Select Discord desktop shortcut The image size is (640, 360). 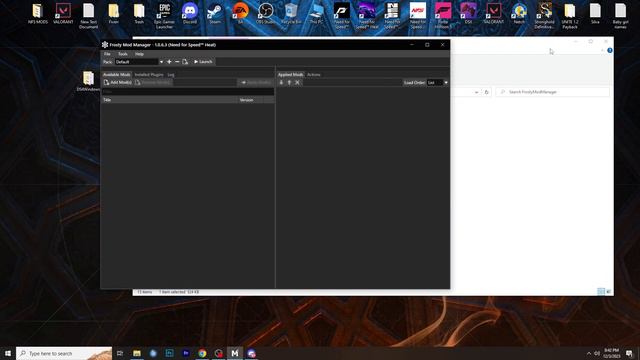[190, 14]
